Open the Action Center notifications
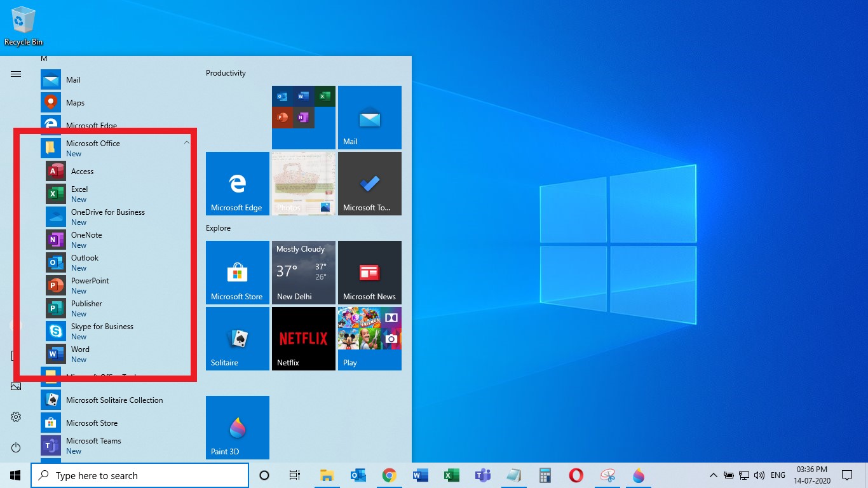Screen dimensions: 868x488 [x=847, y=475]
